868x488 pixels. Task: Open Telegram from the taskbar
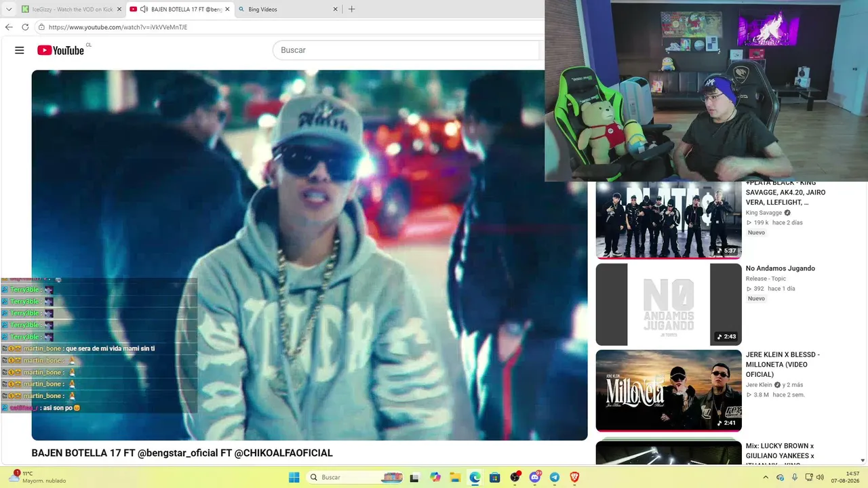click(x=555, y=477)
